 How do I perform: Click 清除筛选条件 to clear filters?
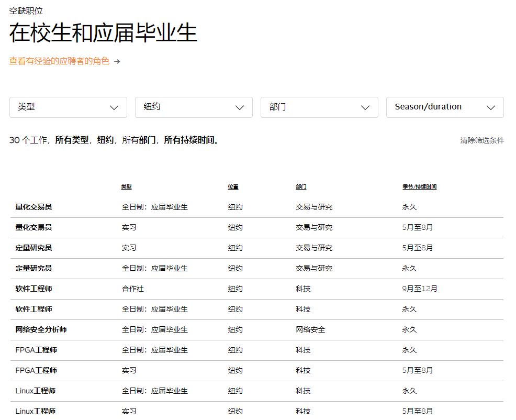coord(481,140)
